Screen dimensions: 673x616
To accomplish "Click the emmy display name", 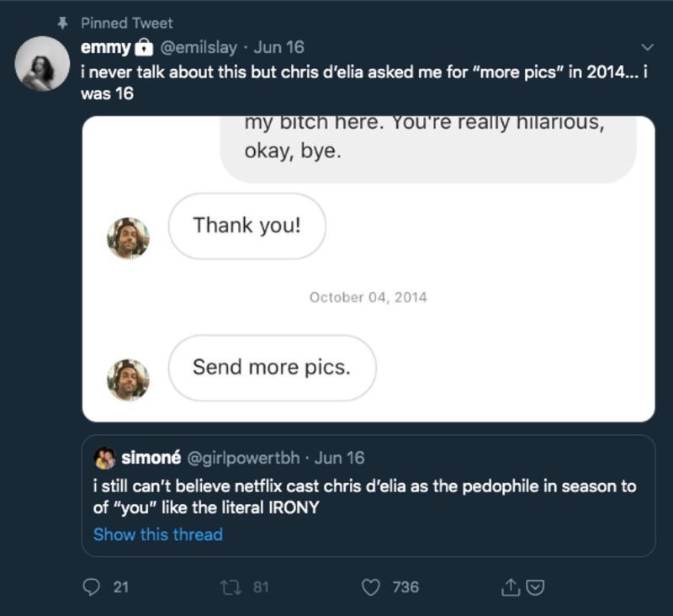I will point(106,47).
